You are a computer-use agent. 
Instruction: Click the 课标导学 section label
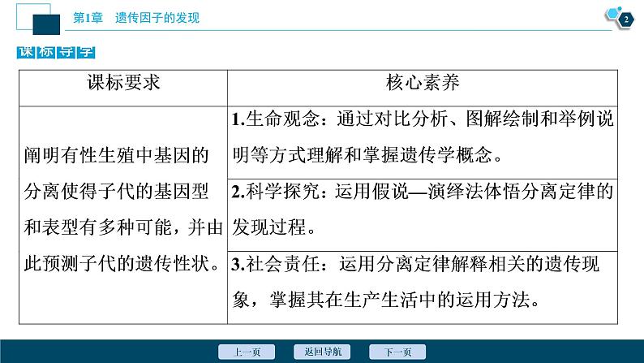(56, 52)
